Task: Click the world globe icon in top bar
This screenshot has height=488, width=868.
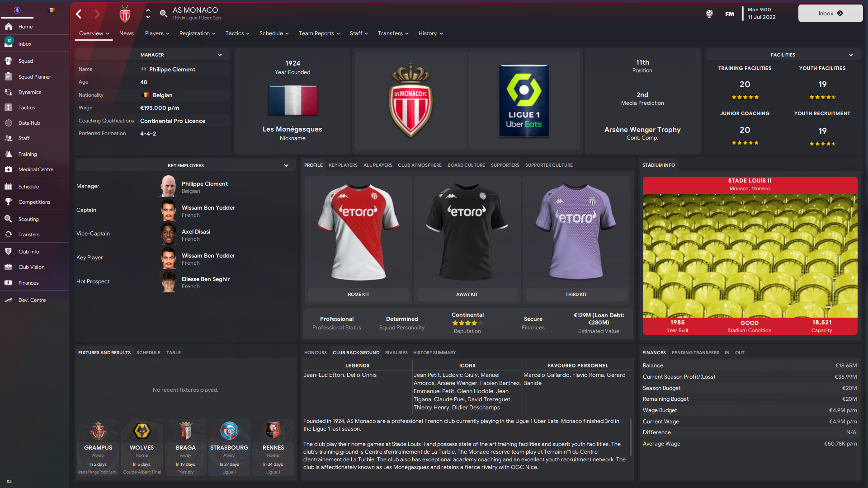Action: coord(709,14)
